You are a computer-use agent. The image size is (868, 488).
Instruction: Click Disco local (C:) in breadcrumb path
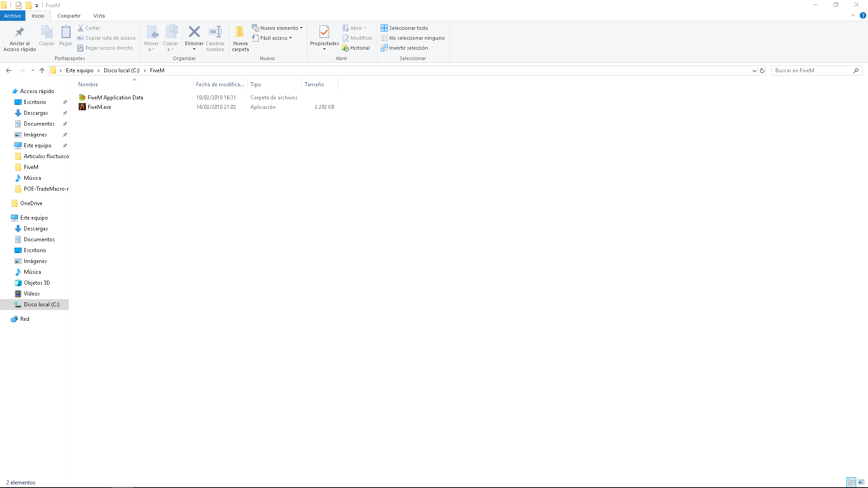point(121,70)
